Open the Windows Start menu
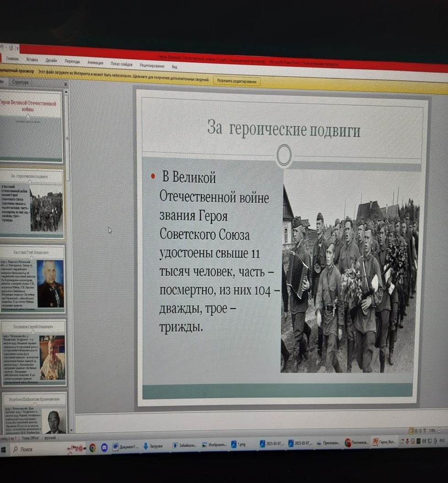448x483 pixels. (x=3, y=450)
